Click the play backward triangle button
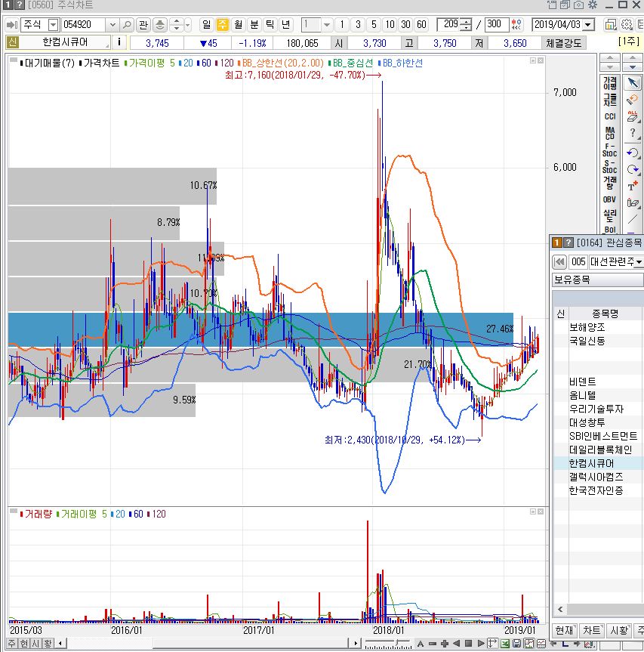Image resolution: width=644 pixels, height=652 pixels. coord(457,644)
